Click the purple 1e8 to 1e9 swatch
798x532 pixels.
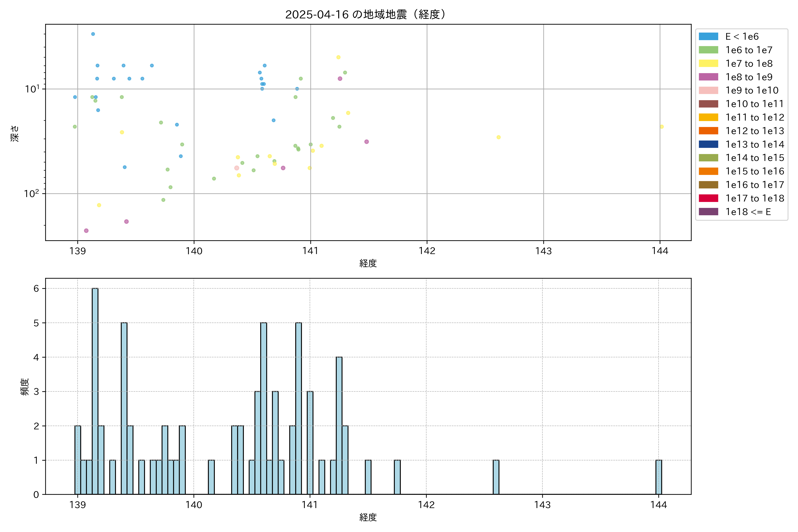tap(708, 77)
